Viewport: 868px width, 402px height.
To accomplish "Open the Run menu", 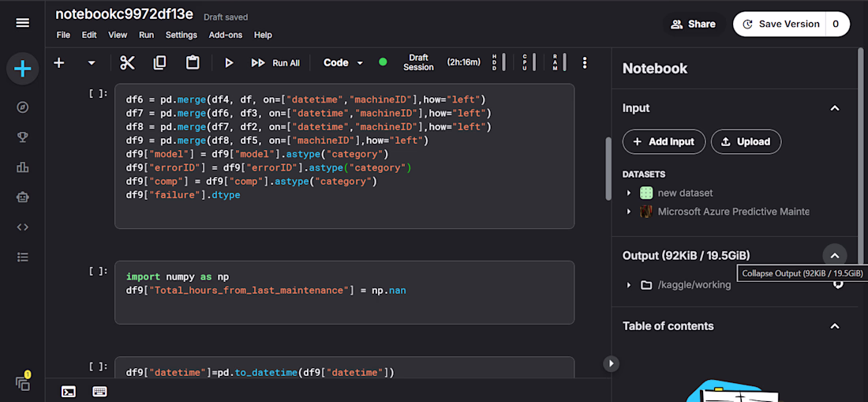I will pyautogui.click(x=146, y=35).
